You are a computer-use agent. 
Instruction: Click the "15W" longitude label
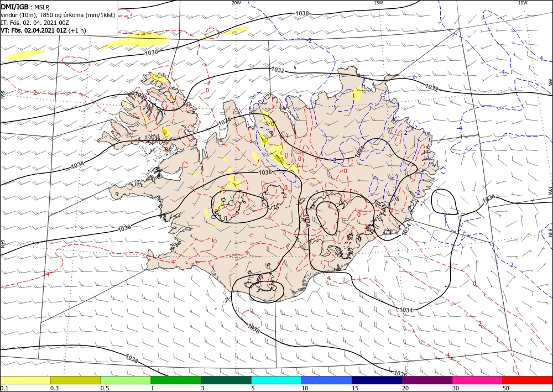pos(378,2)
